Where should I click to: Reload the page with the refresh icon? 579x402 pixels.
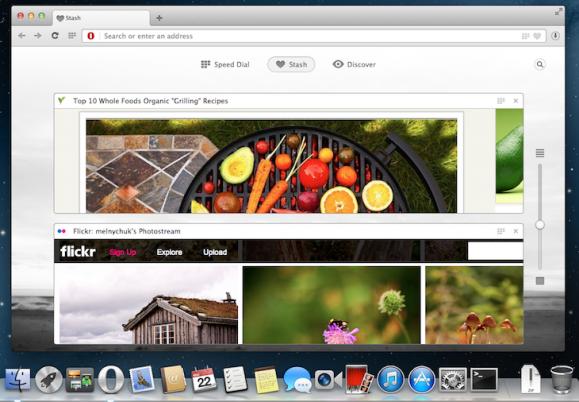(x=55, y=36)
